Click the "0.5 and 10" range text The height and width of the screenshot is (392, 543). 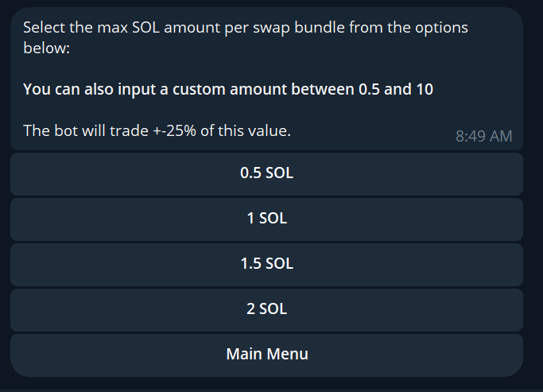pos(396,89)
